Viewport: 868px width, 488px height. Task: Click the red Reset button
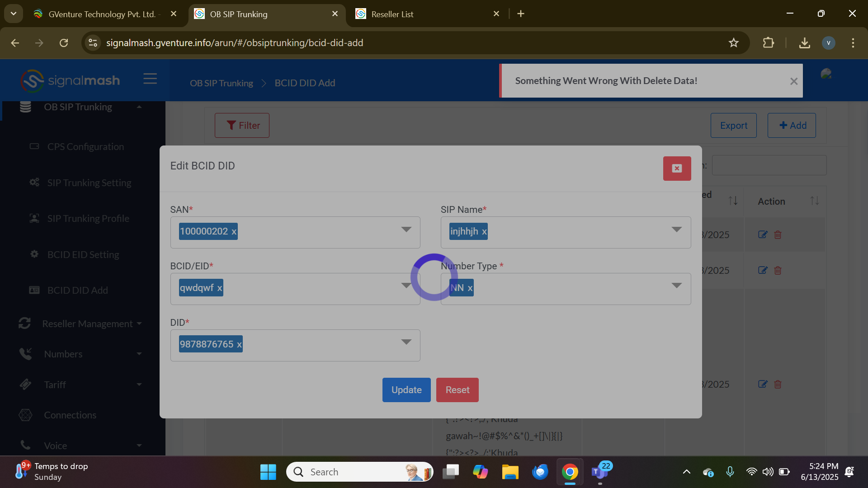tap(457, 390)
